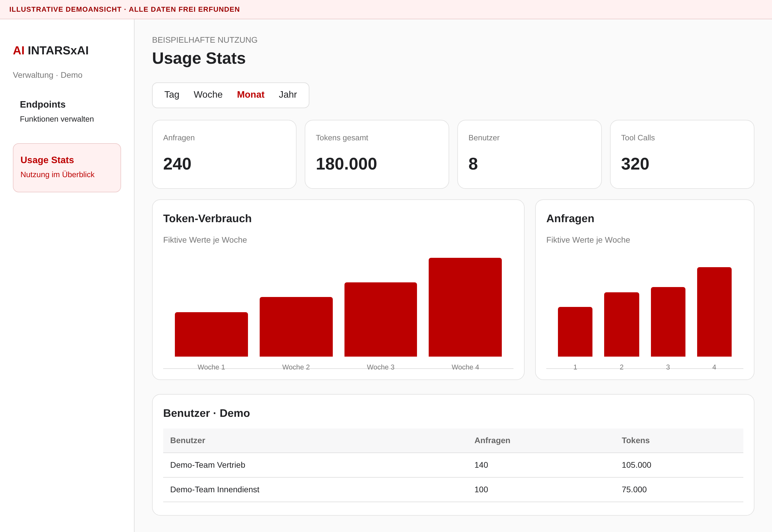Click the Woche 4 token bar
Screen dimensions: 772x532
tap(465, 307)
